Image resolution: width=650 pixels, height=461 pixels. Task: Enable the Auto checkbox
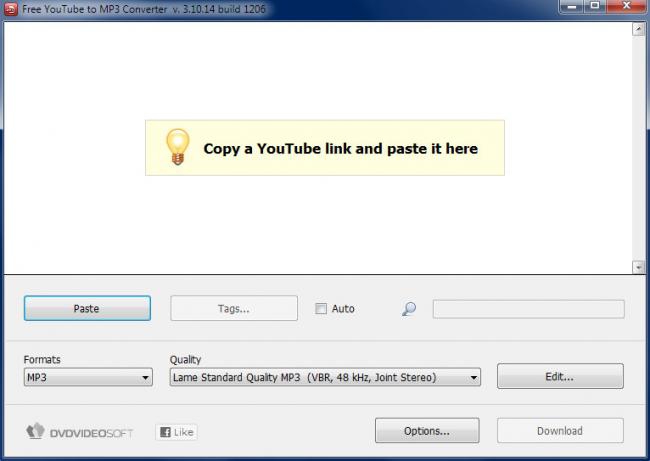(x=321, y=308)
